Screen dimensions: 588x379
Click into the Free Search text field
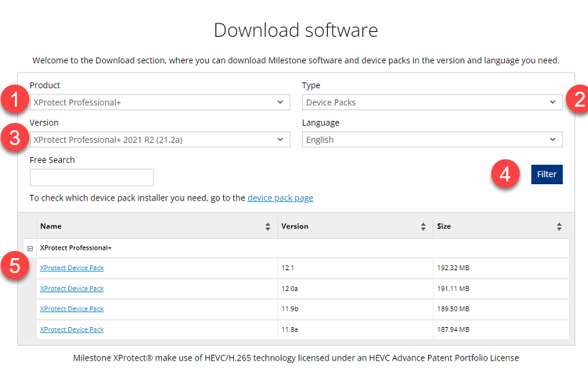tap(92, 178)
